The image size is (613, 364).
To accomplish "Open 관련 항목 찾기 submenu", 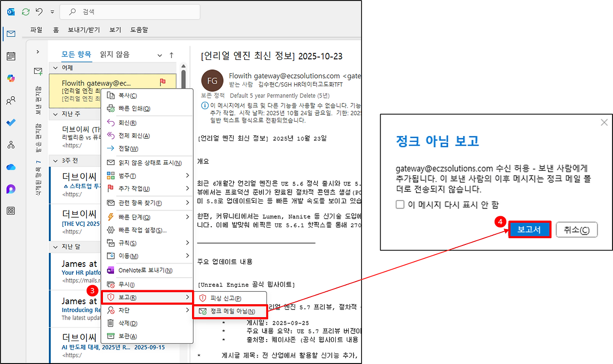I will coord(147,203).
